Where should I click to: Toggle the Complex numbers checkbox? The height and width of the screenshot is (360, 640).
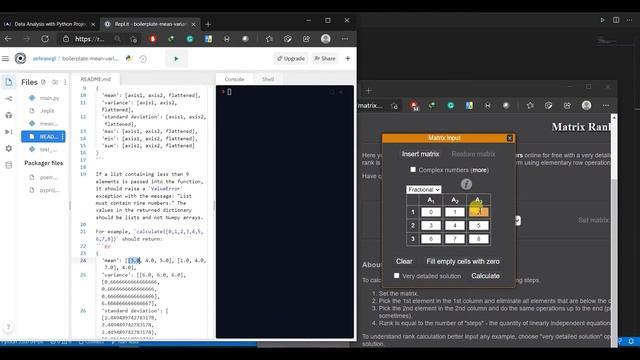(x=413, y=169)
